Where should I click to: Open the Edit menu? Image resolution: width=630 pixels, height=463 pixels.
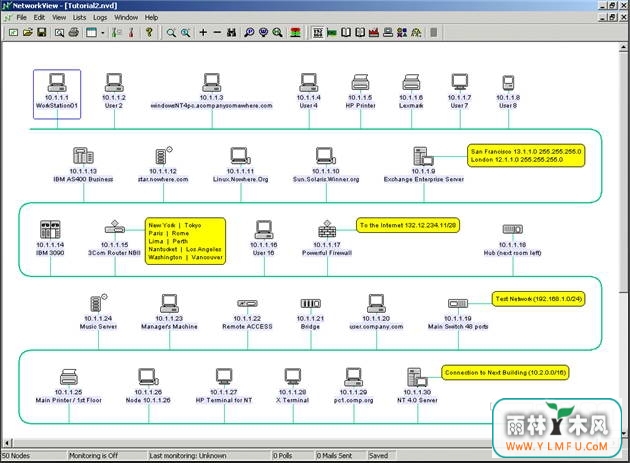click(39, 17)
